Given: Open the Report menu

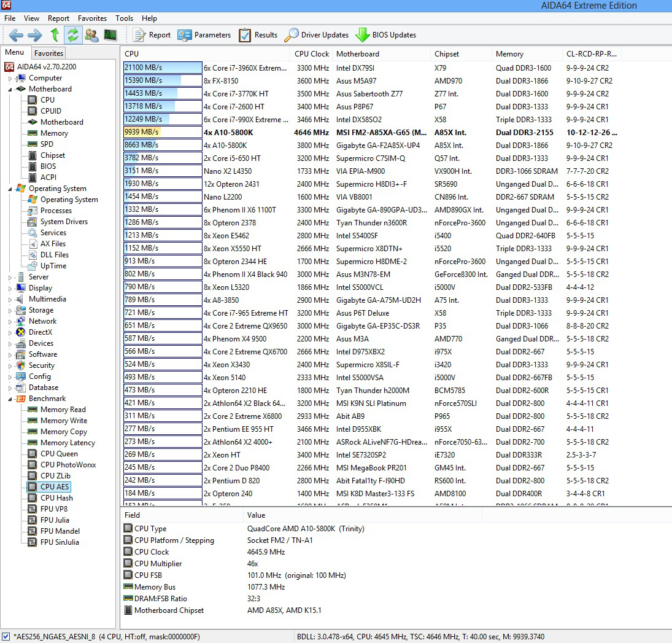Looking at the screenshot, I should click(x=58, y=18).
